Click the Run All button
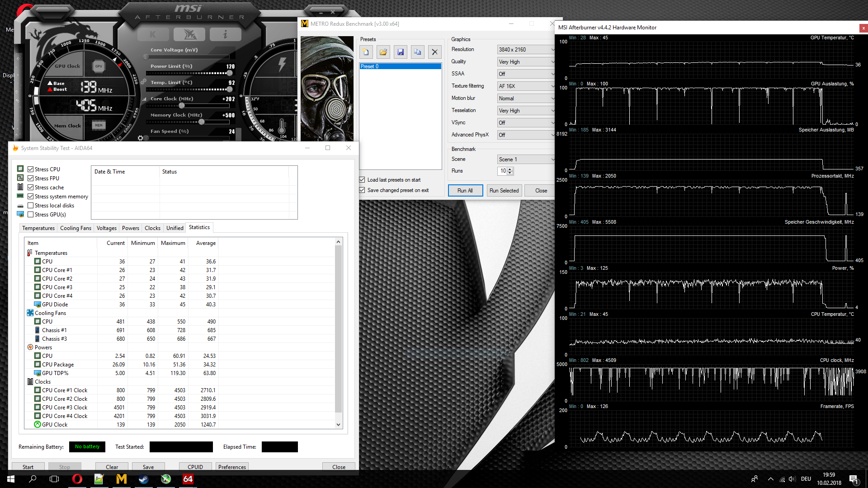This screenshot has width=868, height=488. click(465, 191)
